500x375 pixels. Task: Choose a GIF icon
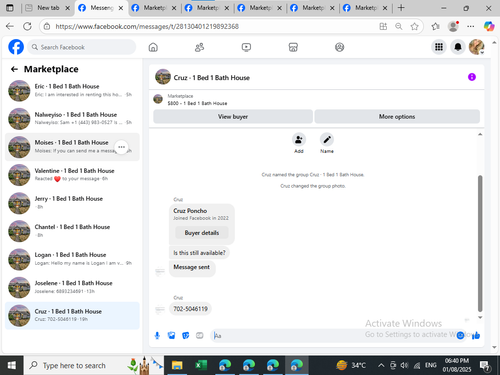click(x=200, y=335)
